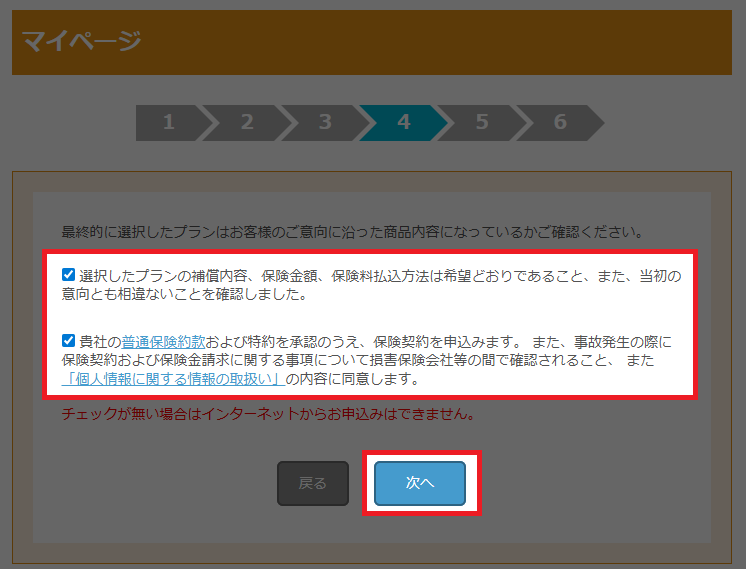
Task: Click the active step 4 indicator
Action: click(x=403, y=123)
